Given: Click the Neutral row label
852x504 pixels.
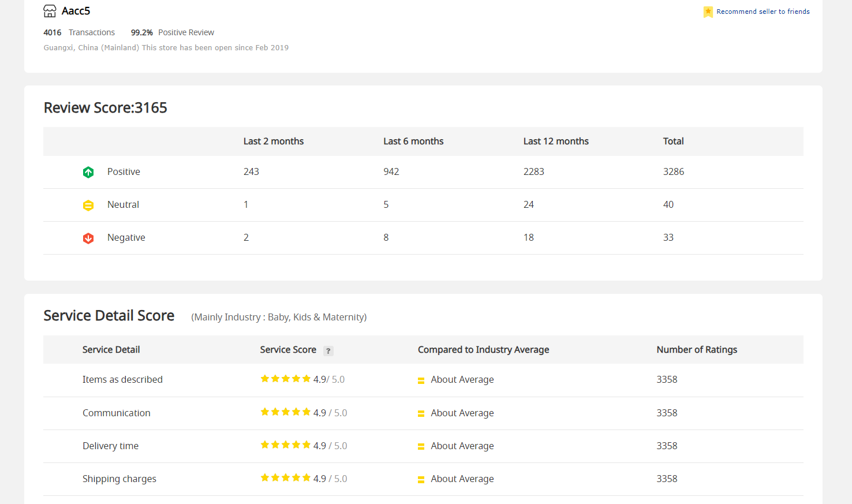Looking at the screenshot, I should pos(123,205).
